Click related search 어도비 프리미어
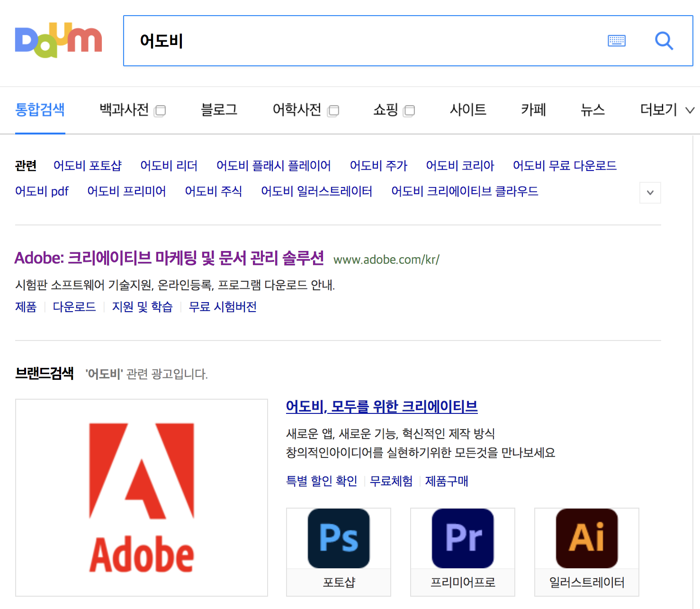 [127, 191]
